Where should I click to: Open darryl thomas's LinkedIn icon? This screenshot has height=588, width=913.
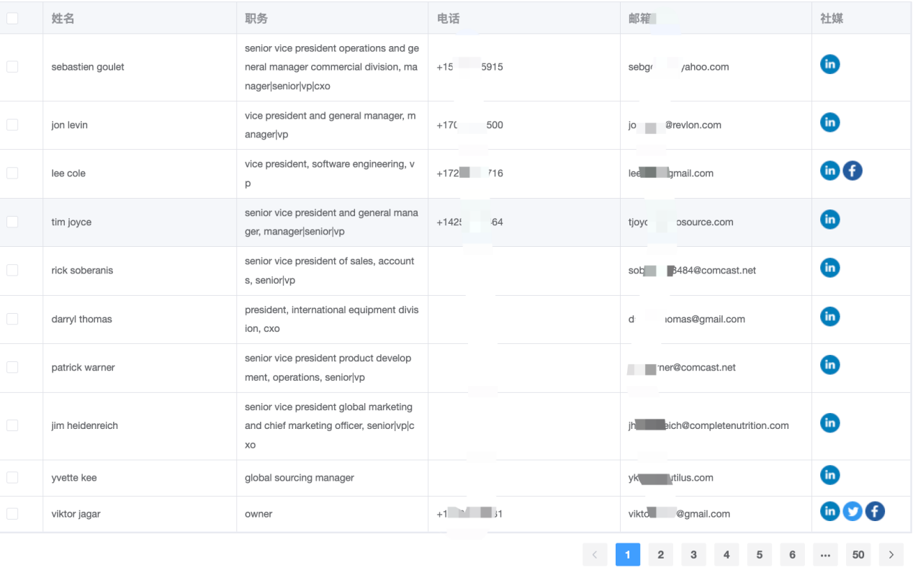pyautogui.click(x=829, y=316)
